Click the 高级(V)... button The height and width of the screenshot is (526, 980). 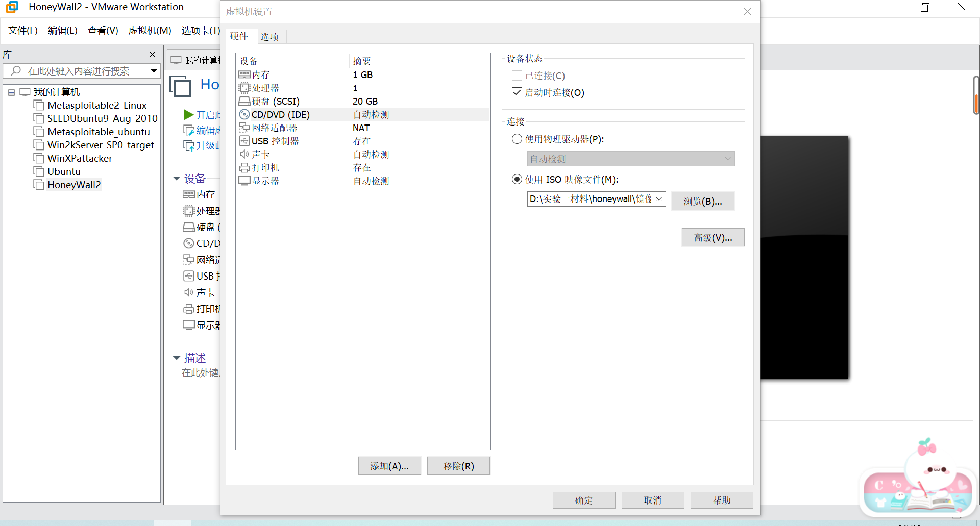(713, 237)
